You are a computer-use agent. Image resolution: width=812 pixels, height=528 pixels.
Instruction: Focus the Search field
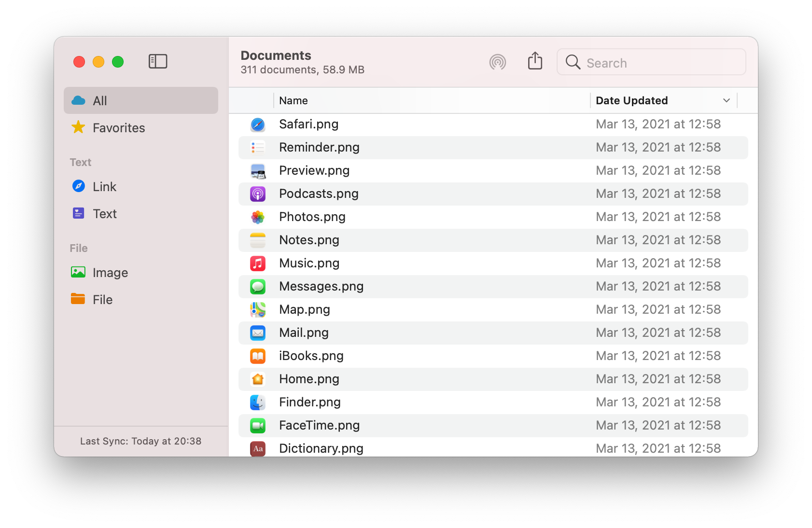coord(651,62)
